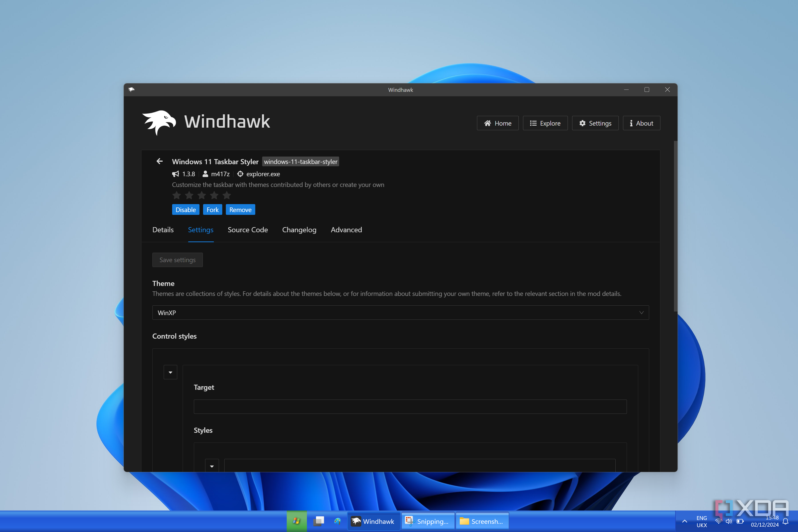The height and width of the screenshot is (532, 798).
Task: Click the Target input field
Action: (410, 406)
